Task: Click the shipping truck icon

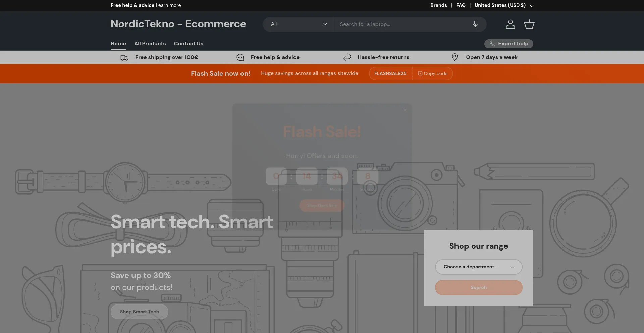Action: (x=124, y=57)
